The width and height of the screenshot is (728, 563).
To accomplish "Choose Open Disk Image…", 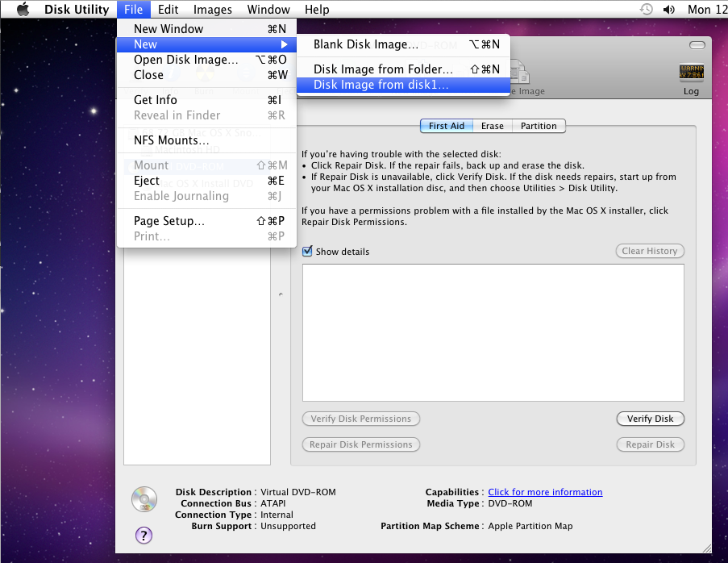I will [206, 60].
